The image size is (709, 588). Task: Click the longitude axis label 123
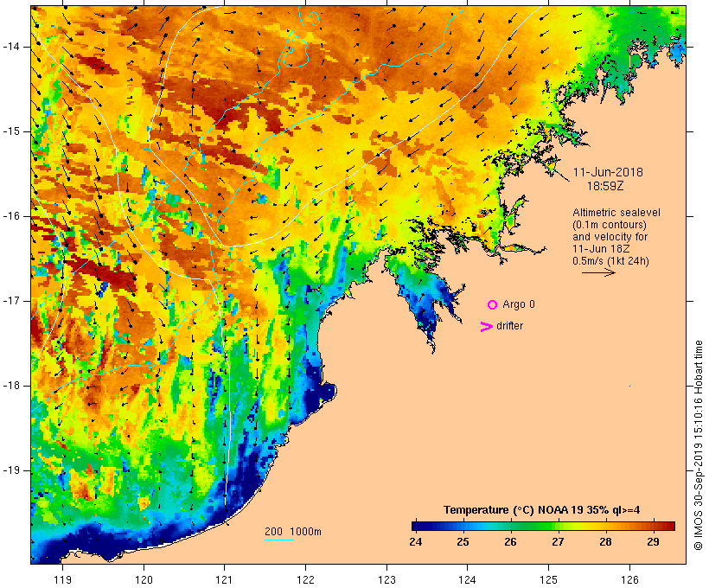386,579
